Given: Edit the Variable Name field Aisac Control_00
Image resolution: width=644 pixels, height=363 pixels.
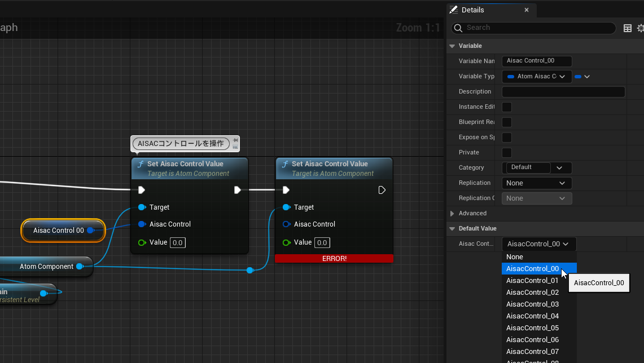Looking at the screenshot, I should (536, 61).
